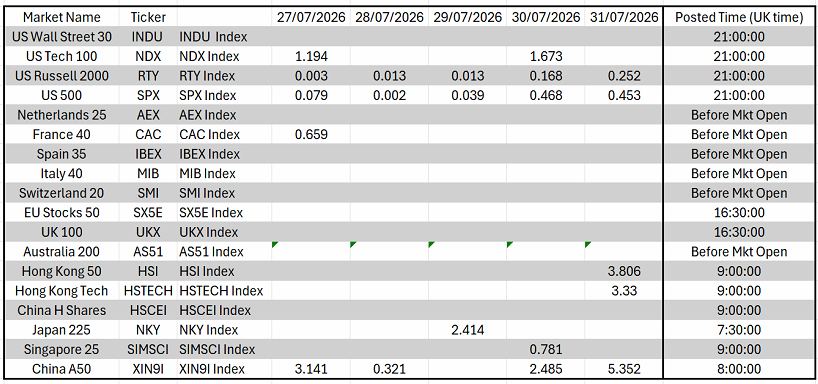Click US Tech 100 posted time 21:00:00
818x384 pixels.
(739, 56)
